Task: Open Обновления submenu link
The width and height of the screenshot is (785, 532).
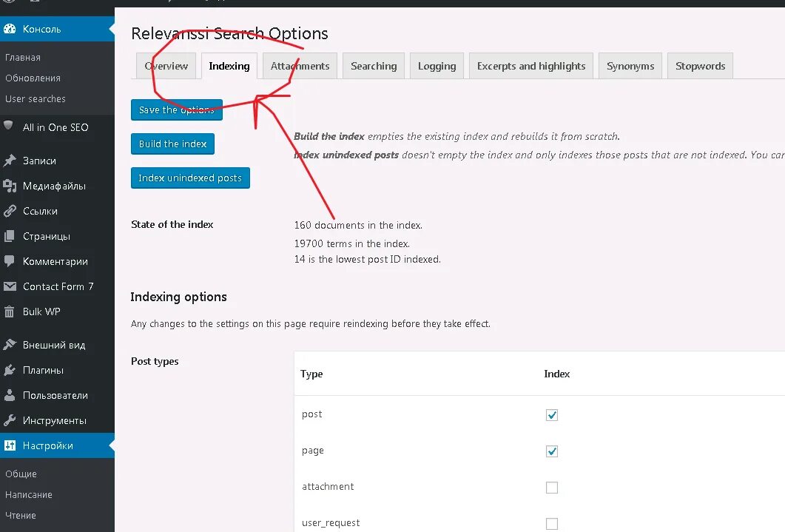Action: (x=33, y=78)
